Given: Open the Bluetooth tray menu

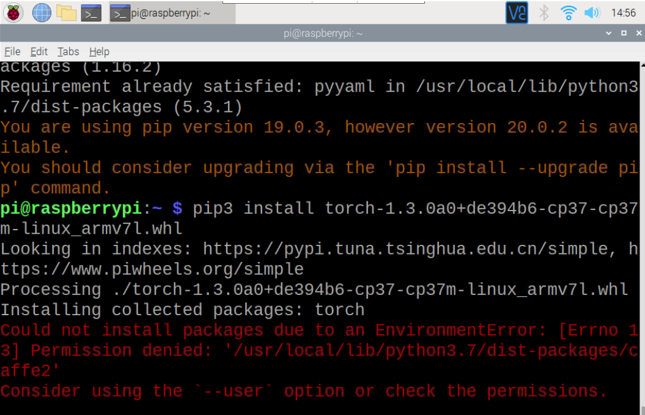Looking at the screenshot, I should pos(544,13).
